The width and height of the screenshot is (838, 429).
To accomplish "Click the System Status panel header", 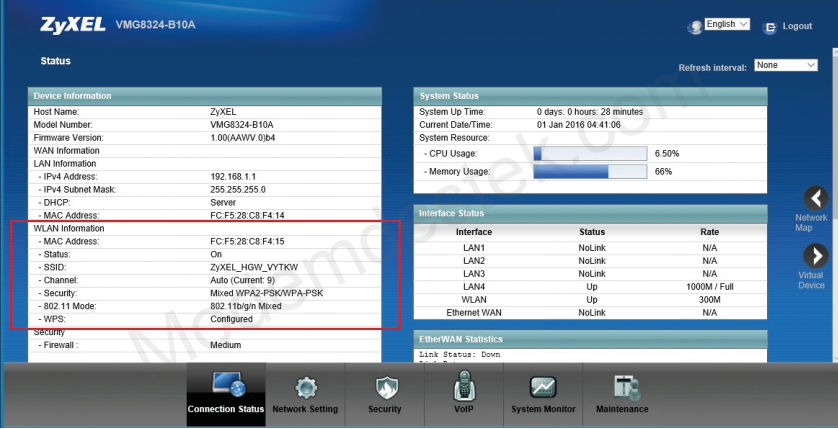I will coord(590,96).
